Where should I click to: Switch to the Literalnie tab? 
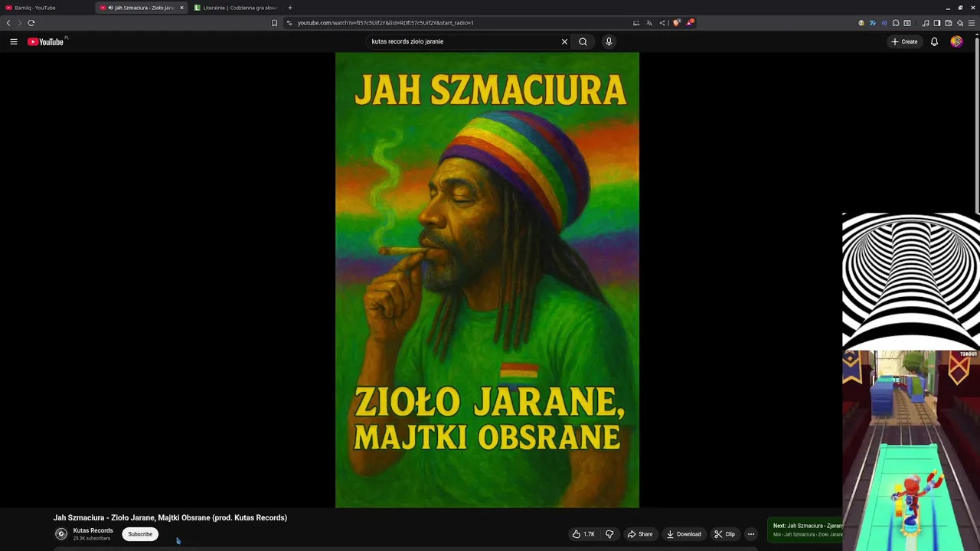pos(236,8)
